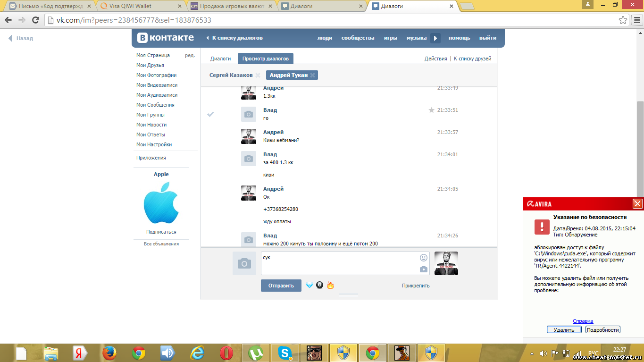This screenshot has height=362, width=644.
Task: Click Удалить in Avira alert
Action: click(x=564, y=330)
